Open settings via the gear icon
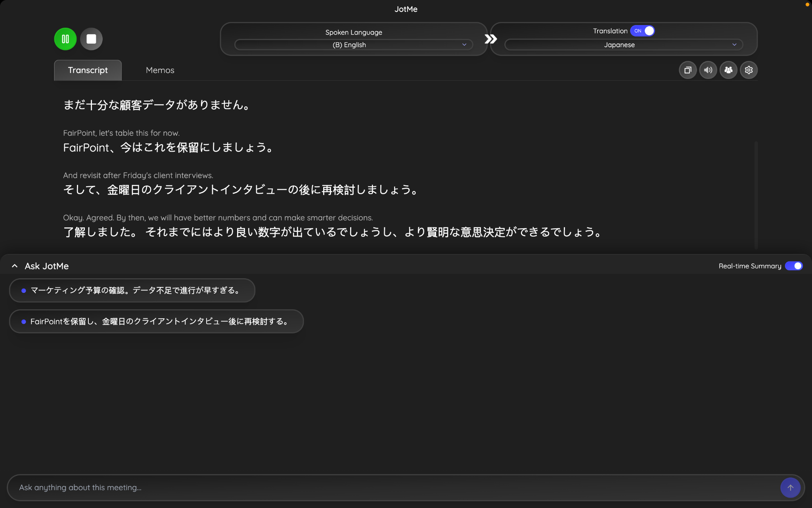Image resolution: width=812 pixels, height=508 pixels. pos(749,70)
